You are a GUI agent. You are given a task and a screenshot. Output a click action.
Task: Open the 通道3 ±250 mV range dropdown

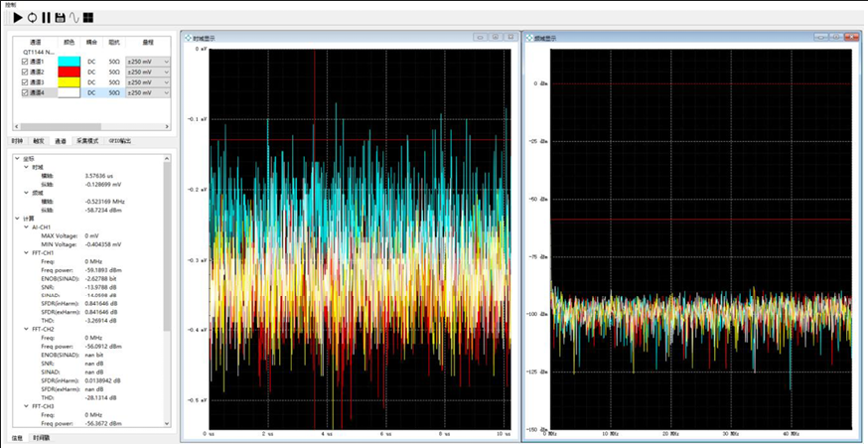[x=148, y=82]
